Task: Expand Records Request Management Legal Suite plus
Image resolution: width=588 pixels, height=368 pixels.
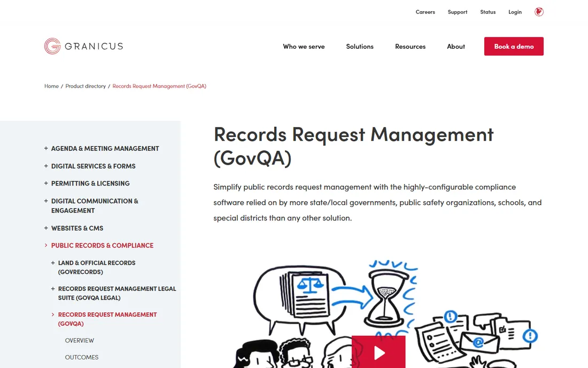Action: [53, 288]
